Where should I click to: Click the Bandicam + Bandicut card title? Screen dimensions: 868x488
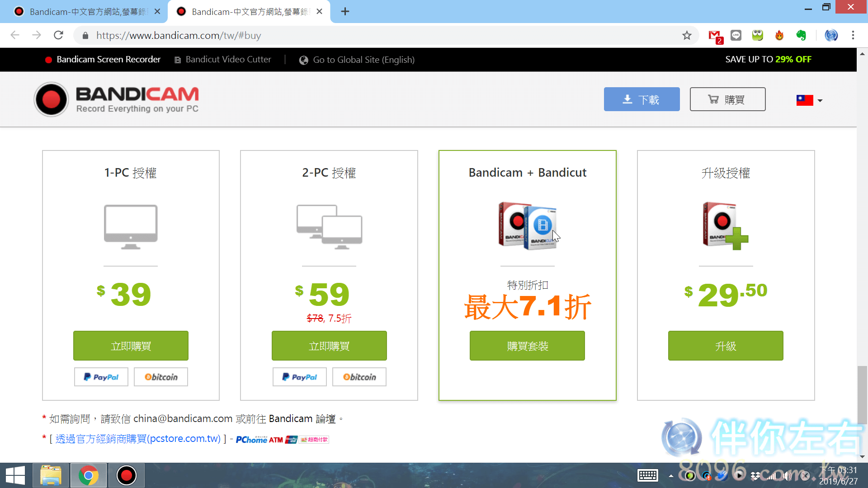(x=527, y=173)
